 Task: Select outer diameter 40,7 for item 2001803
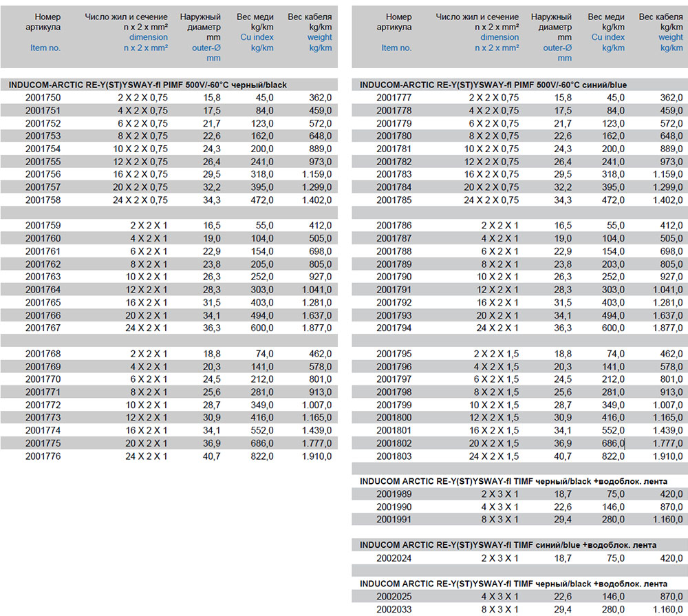pyautogui.click(x=563, y=456)
